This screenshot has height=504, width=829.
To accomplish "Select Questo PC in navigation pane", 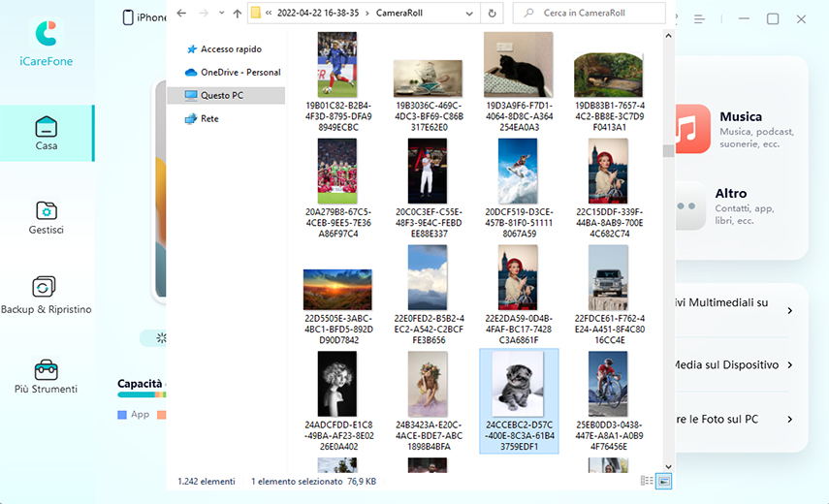I will (222, 96).
